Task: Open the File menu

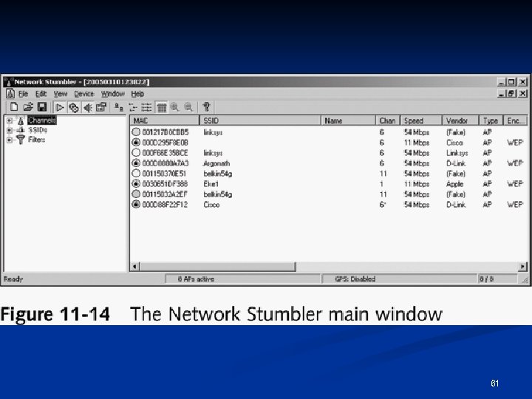Action: pos(23,94)
